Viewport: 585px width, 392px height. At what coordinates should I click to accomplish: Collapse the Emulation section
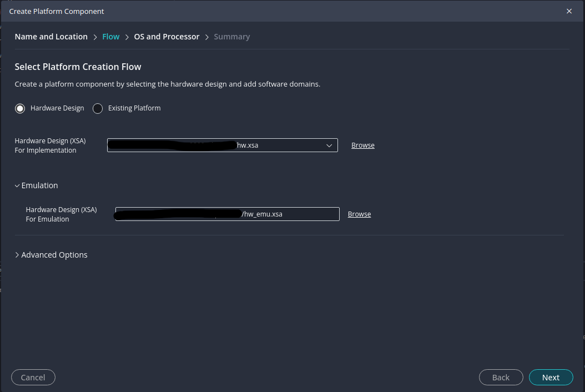point(39,185)
